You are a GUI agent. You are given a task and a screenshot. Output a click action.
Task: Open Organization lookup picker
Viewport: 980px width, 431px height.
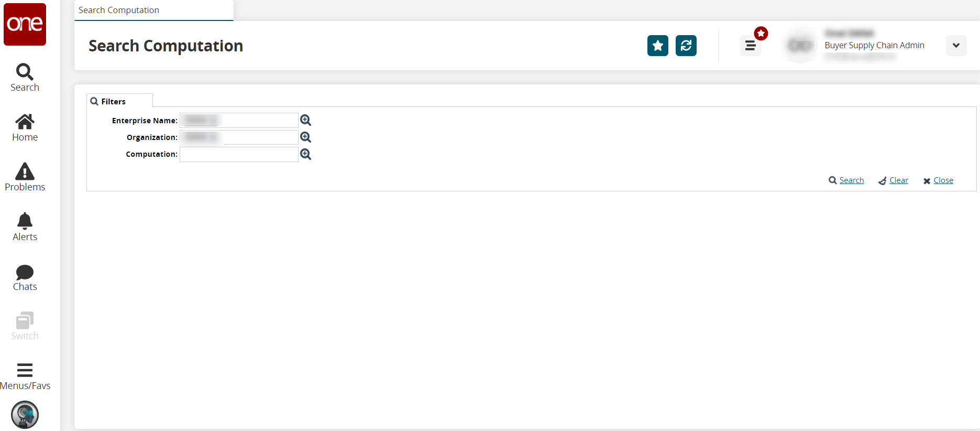point(306,137)
